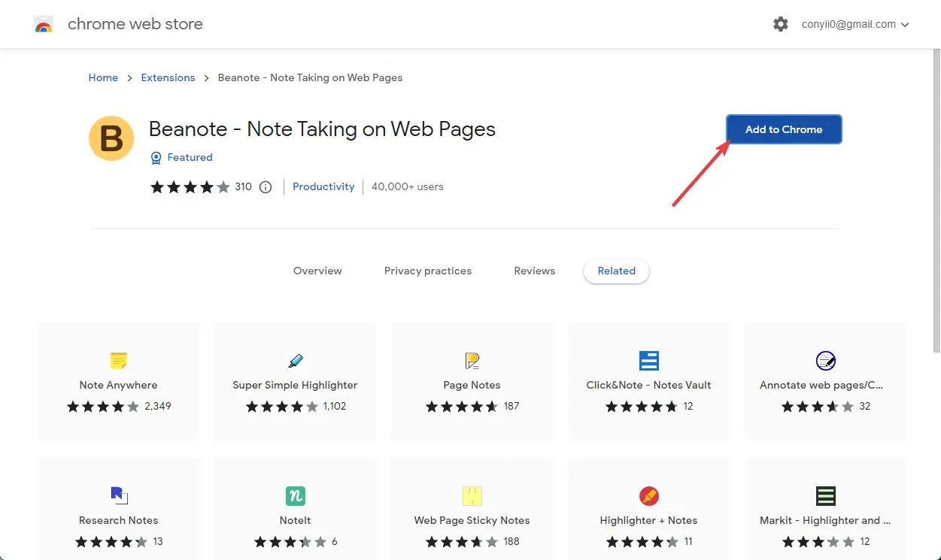Click the Web Page Sticky Notes 188 rating
This screenshot has width=941, height=560.
(x=511, y=541)
